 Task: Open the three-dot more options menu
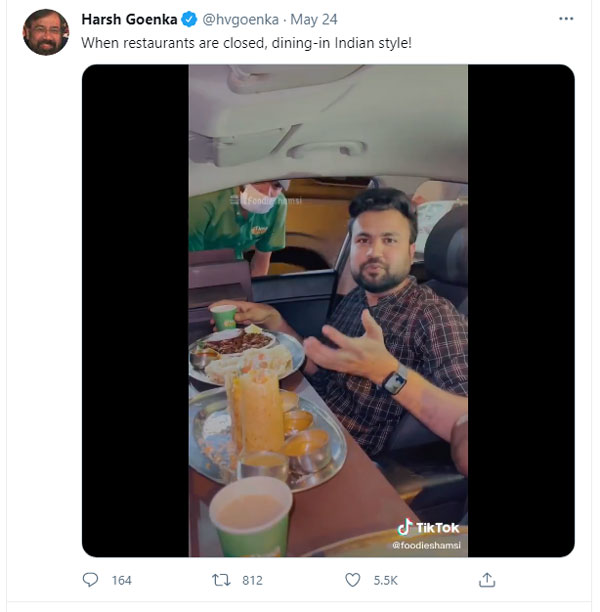click(567, 20)
